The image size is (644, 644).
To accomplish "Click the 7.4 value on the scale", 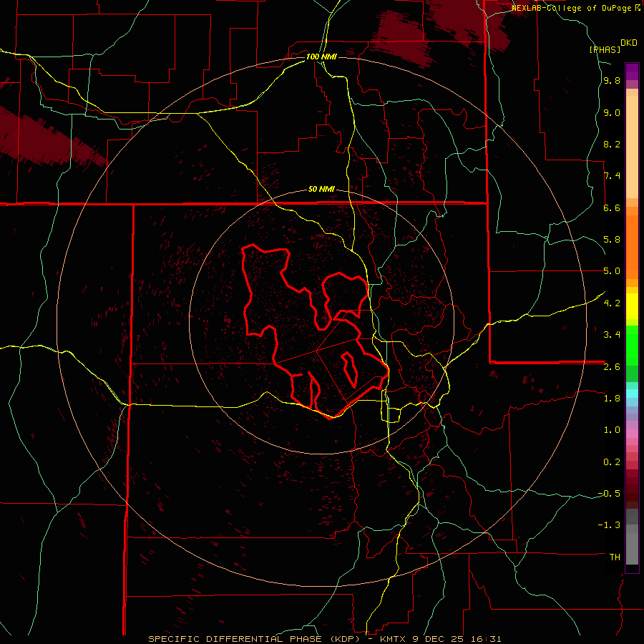I will point(612,176).
